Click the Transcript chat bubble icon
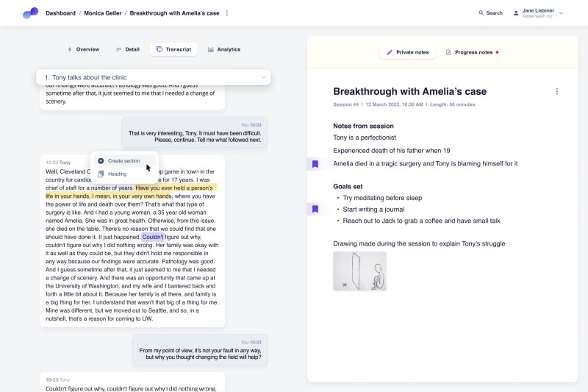Viewport: 588px width, 392px height. pyautogui.click(x=159, y=49)
